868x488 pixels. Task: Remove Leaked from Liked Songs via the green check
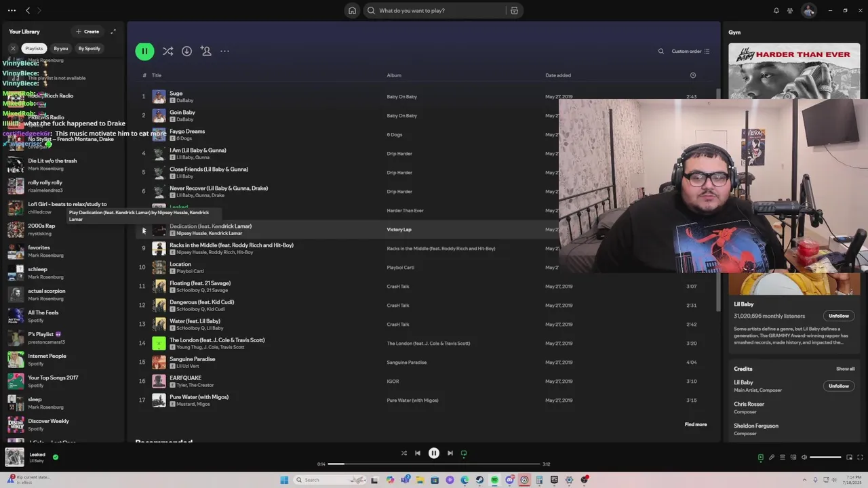click(x=56, y=457)
